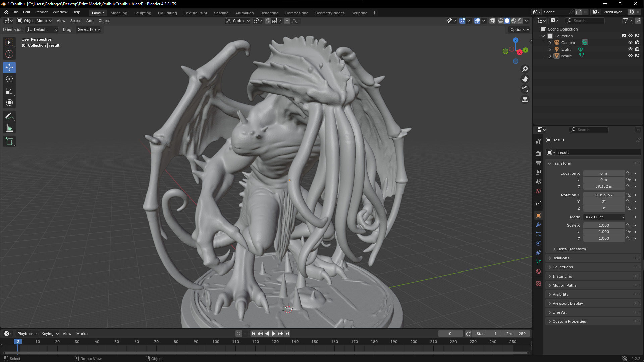This screenshot has width=644, height=362.
Task: Select the Select Box tool in toolbar
Action: pyautogui.click(x=9, y=42)
